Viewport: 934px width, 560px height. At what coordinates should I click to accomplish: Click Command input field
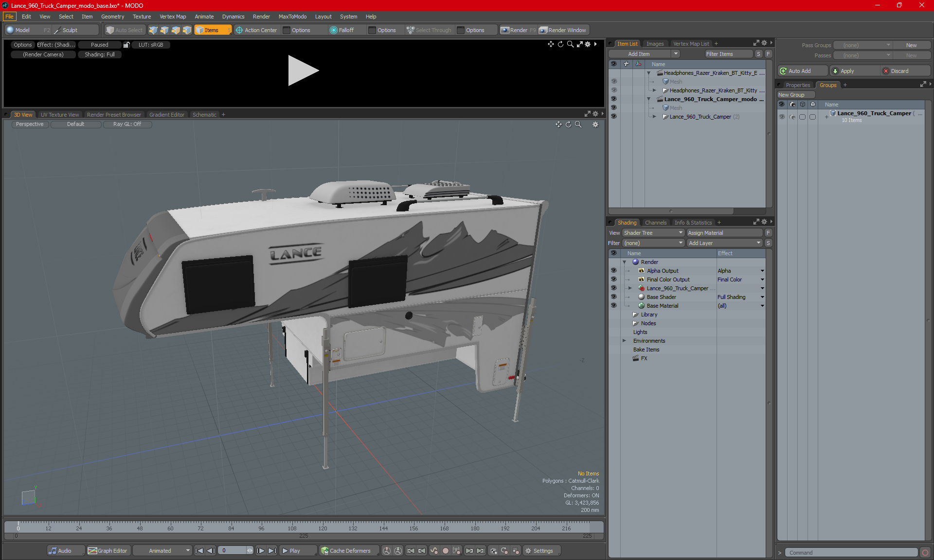[x=851, y=553]
